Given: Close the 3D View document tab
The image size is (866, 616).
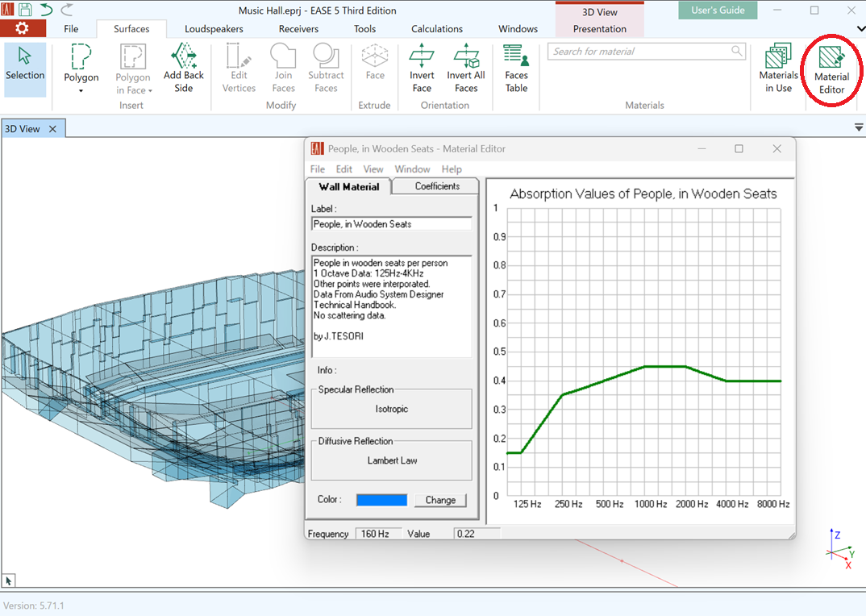Looking at the screenshot, I should coord(52,129).
